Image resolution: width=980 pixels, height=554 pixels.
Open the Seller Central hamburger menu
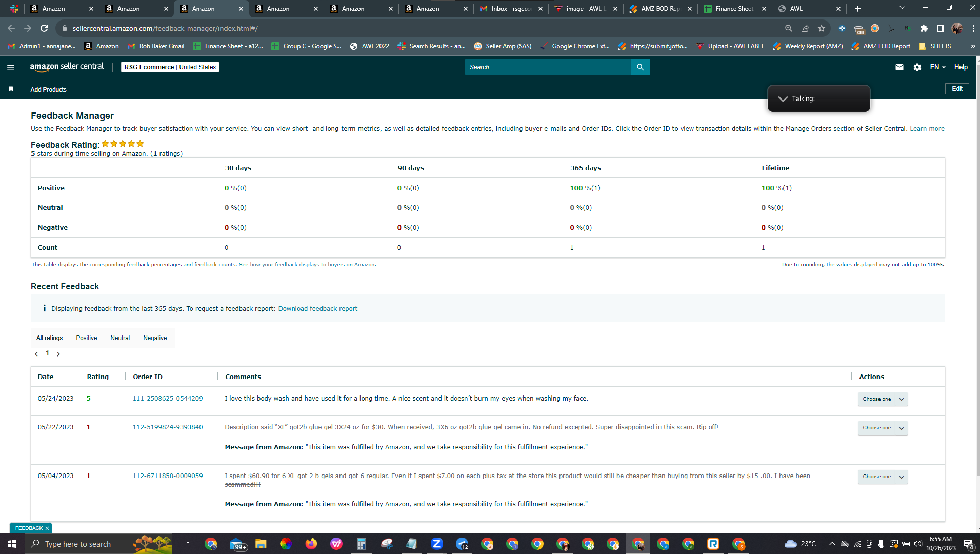(x=11, y=67)
